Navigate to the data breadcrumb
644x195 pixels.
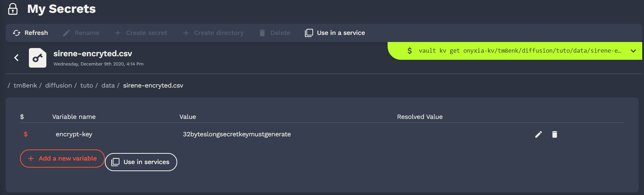[108, 85]
